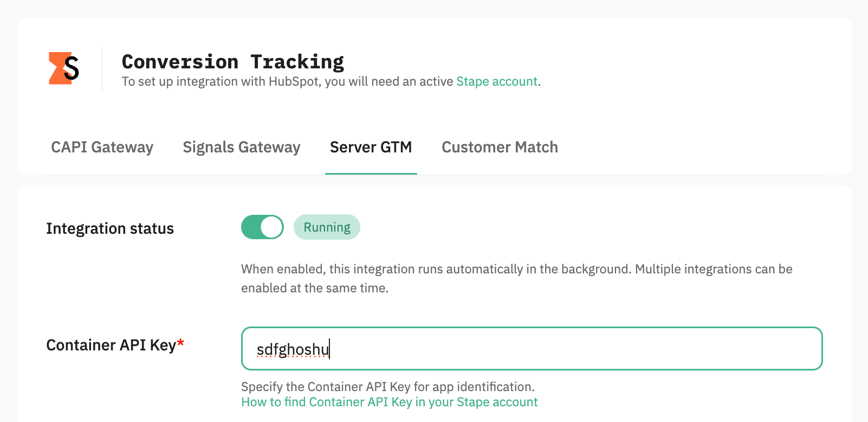Select the Server GTM tab
868x422 pixels.
point(371,147)
